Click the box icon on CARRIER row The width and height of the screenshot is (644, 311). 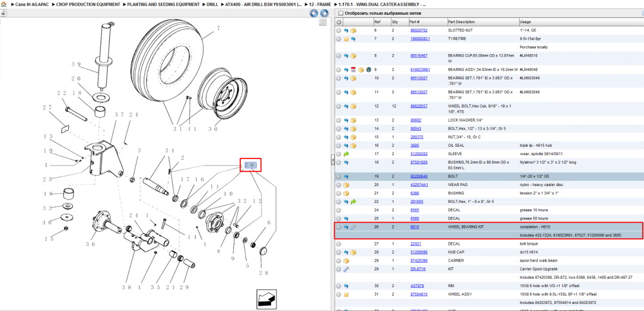(x=346, y=261)
